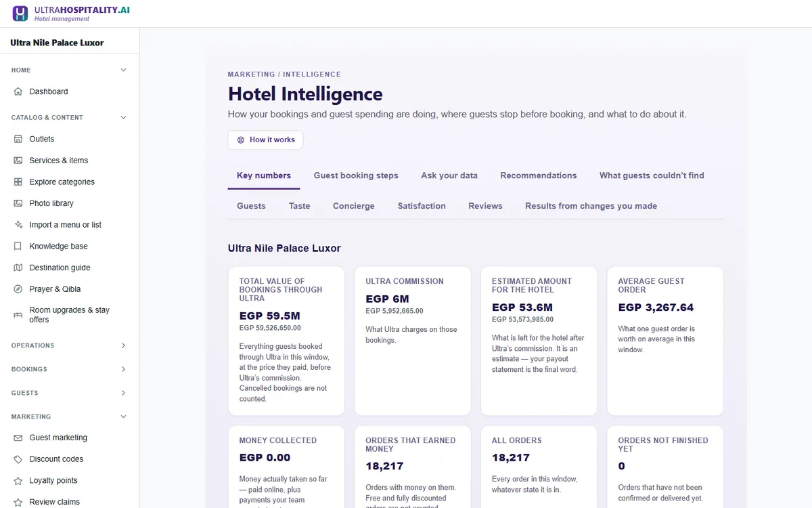Click the Services & items image icon
This screenshot has width=812, height=508.
pos(18,161)
